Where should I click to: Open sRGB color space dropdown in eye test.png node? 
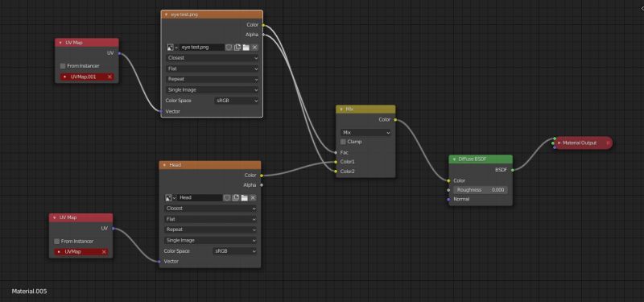coord(236,101)
